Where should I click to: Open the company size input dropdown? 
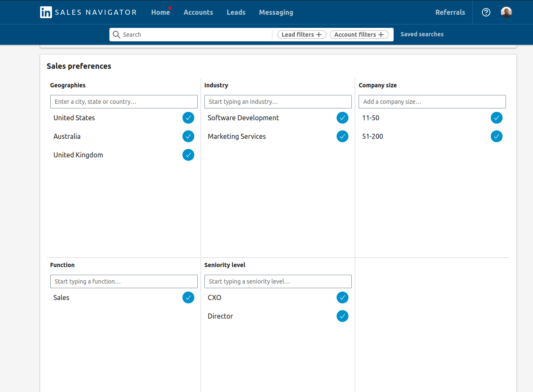pos(432,102)
